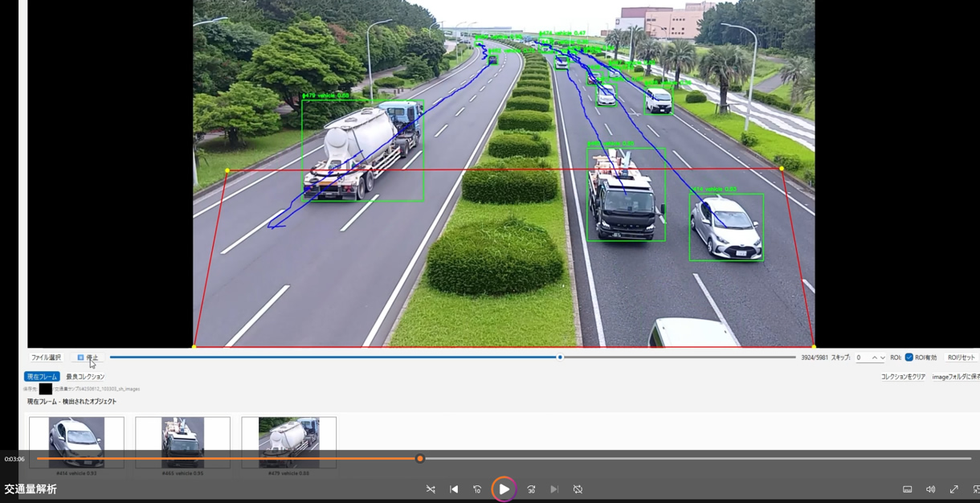The width and height of the screenshot is (980, 503).
Task: Switch to the 現在フレーム tab
Action: (x=42, y=377)
